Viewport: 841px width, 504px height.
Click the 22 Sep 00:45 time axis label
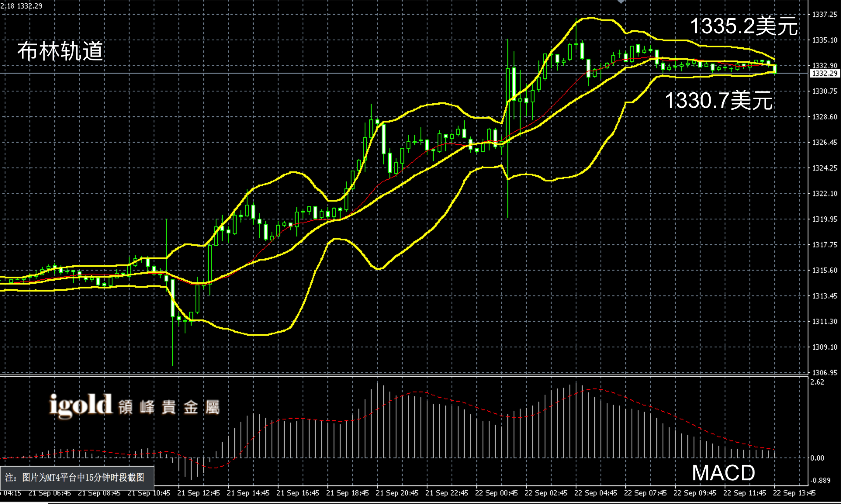click(496, 493)
